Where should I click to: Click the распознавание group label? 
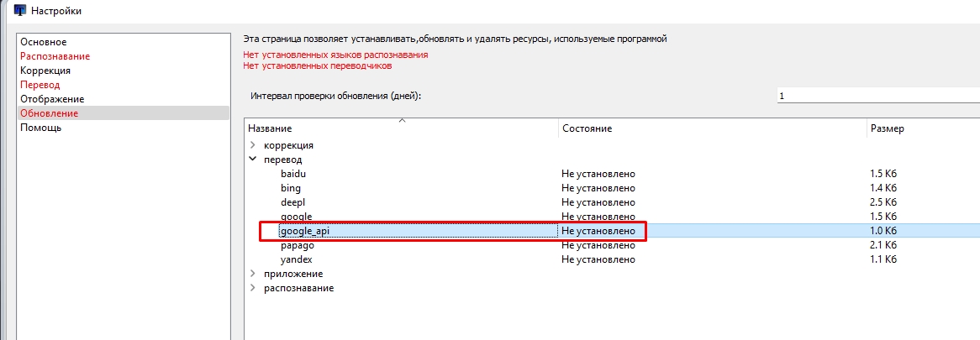point(298,288)
